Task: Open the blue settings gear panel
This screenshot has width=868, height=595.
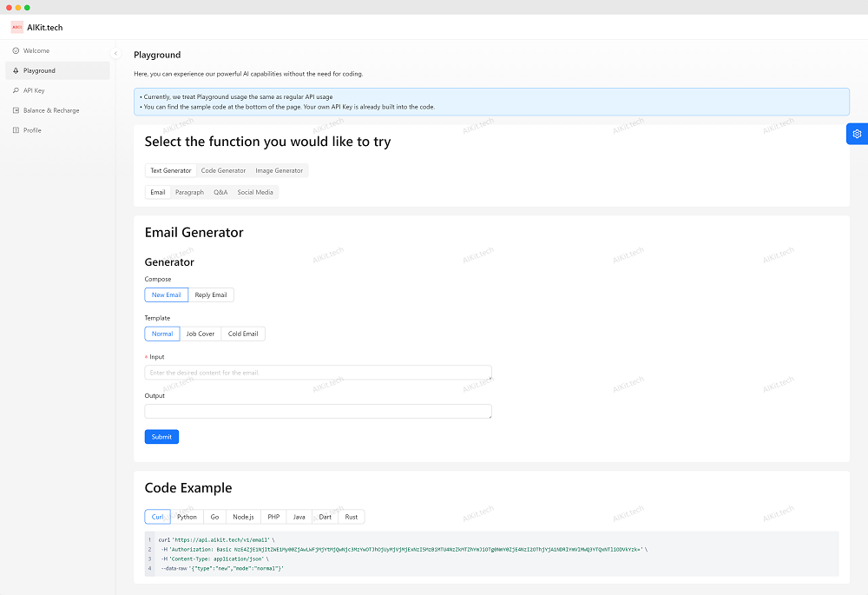Action: click(x=857, y=134)
